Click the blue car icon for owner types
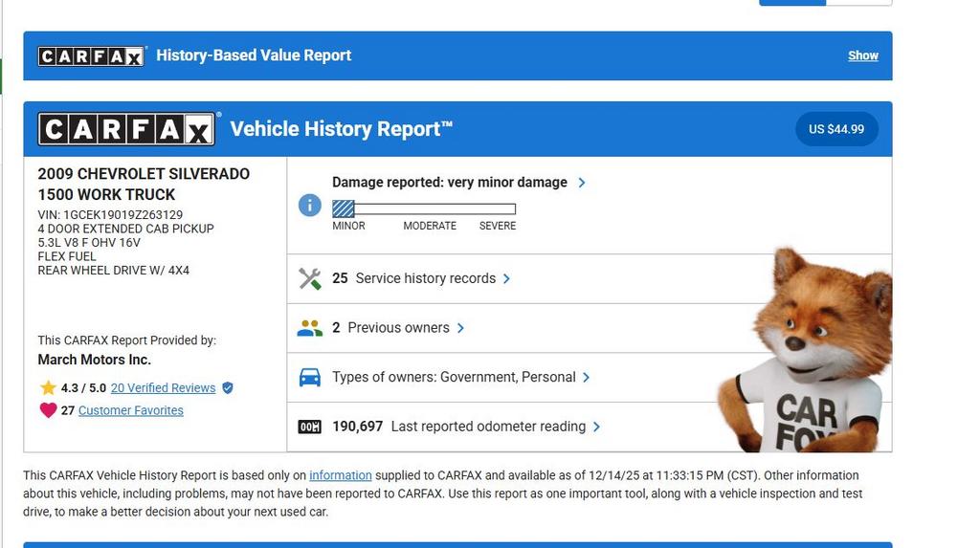The width and height of the screenshot is (980, 548). click(309, 378)
